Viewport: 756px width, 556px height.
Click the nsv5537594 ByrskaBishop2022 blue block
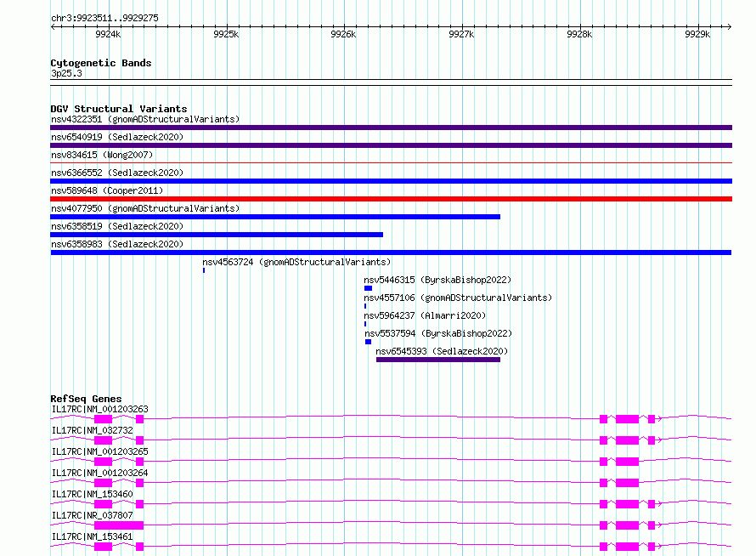(x=369, y=342)
